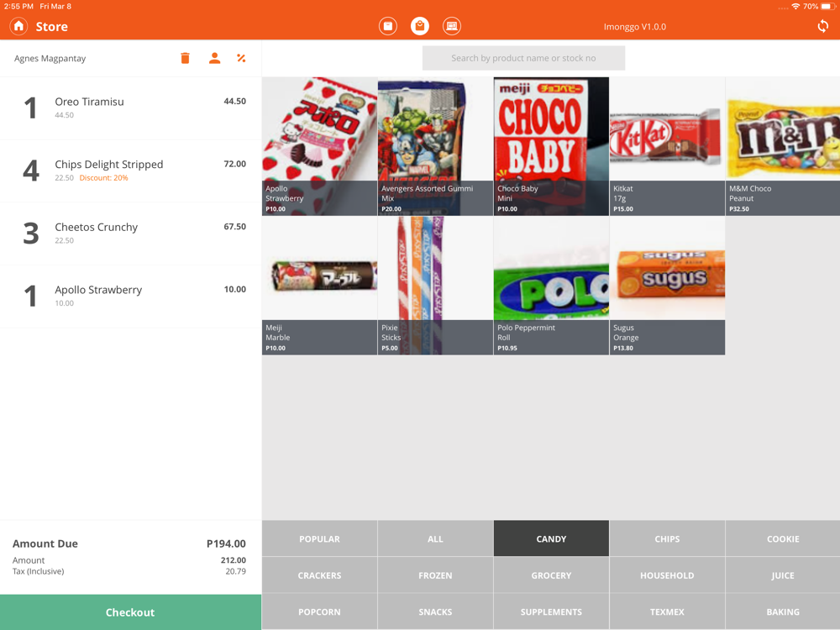840x630 pixels.
Task: Open the TEXMEX category
Action: 667,612
